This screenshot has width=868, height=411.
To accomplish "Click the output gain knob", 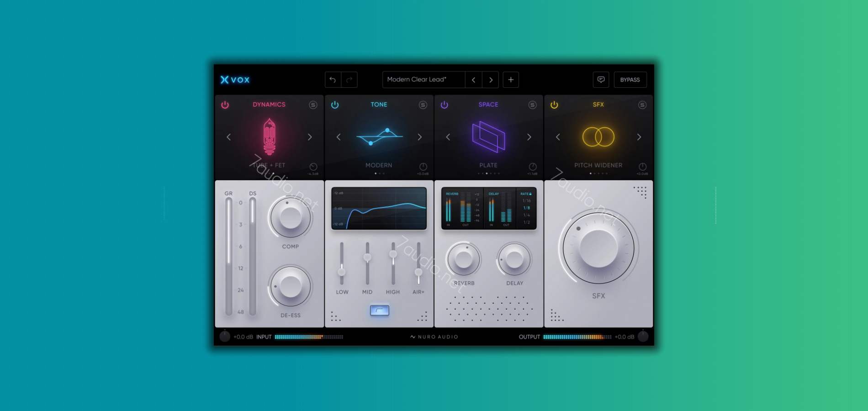I will pos(643,337).
